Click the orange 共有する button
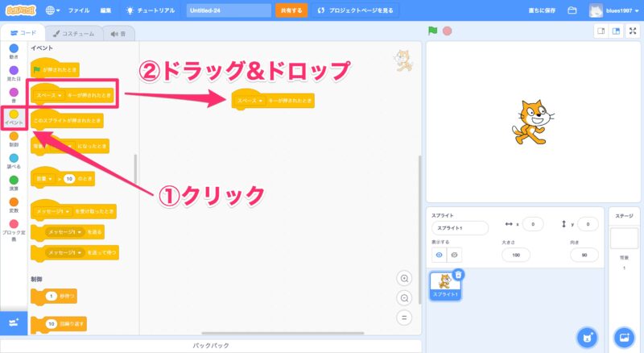 [291, 10]
